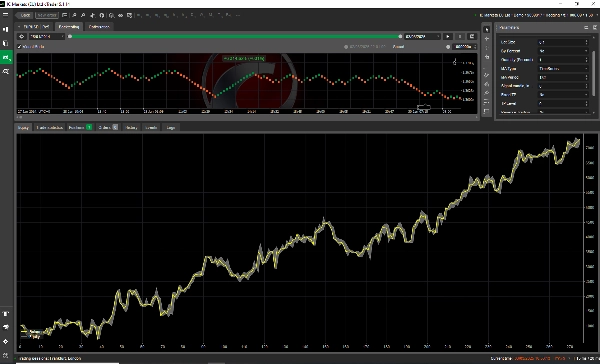Click the zoom out magnifier in toolbar
The image size is (600, 364).
(x=83, y=15)
